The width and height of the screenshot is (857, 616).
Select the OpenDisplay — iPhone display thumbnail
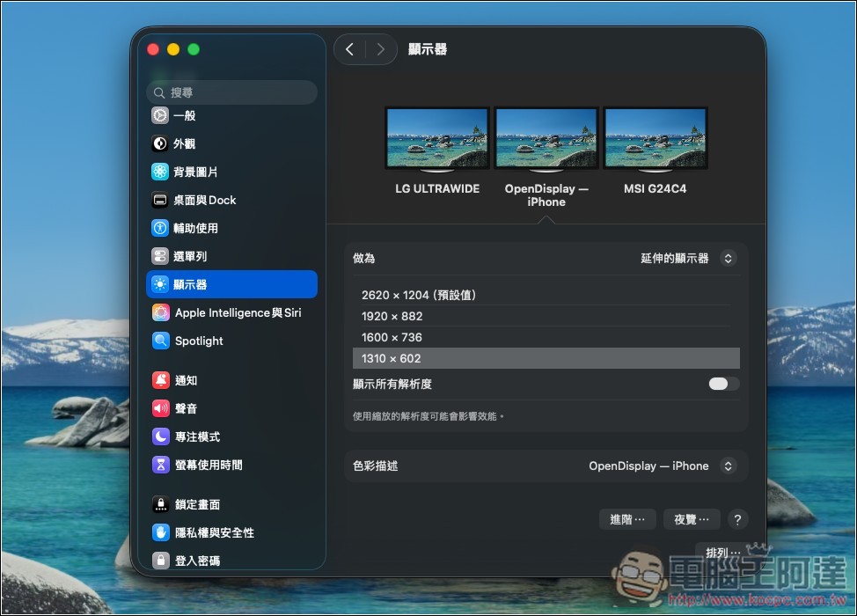pos(546,139)
